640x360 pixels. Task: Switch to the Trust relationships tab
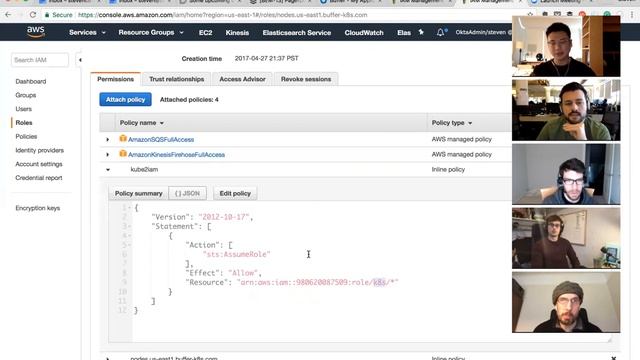click(x=176, y=79)
